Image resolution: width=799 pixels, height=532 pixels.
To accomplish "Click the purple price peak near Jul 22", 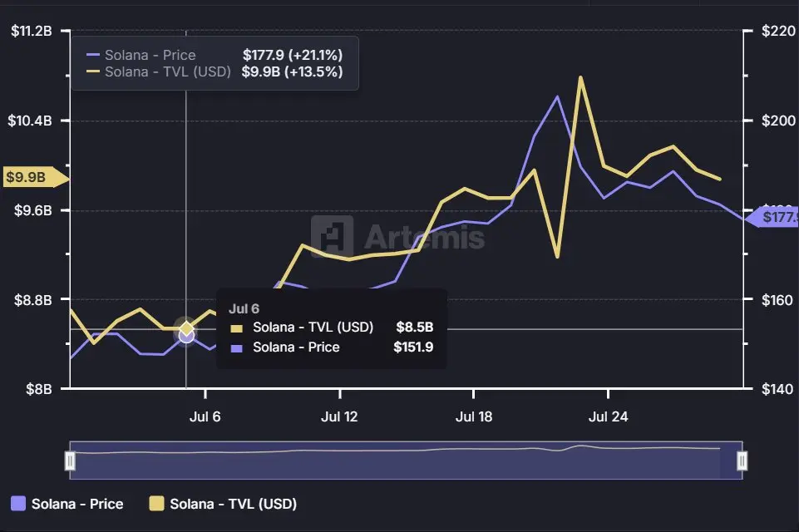I will tap(557, 96).
